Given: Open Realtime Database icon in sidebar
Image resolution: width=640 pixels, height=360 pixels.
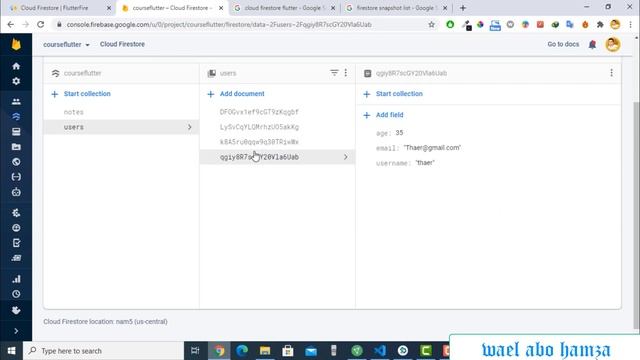Looking at the screenshot, I should [x=16, y=132].
